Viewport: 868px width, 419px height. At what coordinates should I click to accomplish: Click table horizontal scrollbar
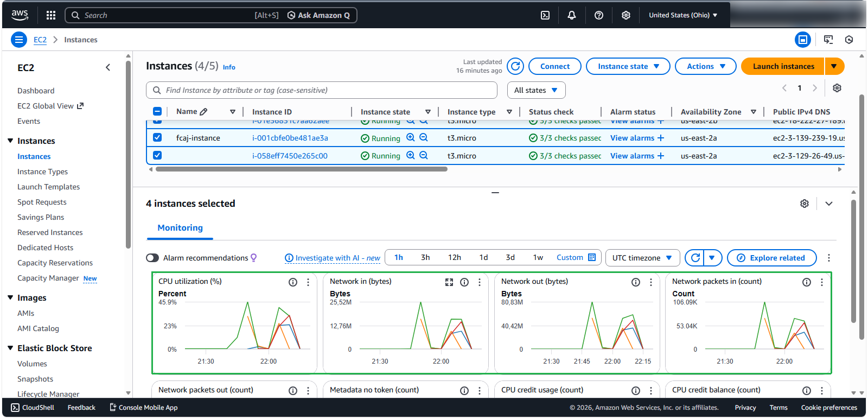[301, 169]
